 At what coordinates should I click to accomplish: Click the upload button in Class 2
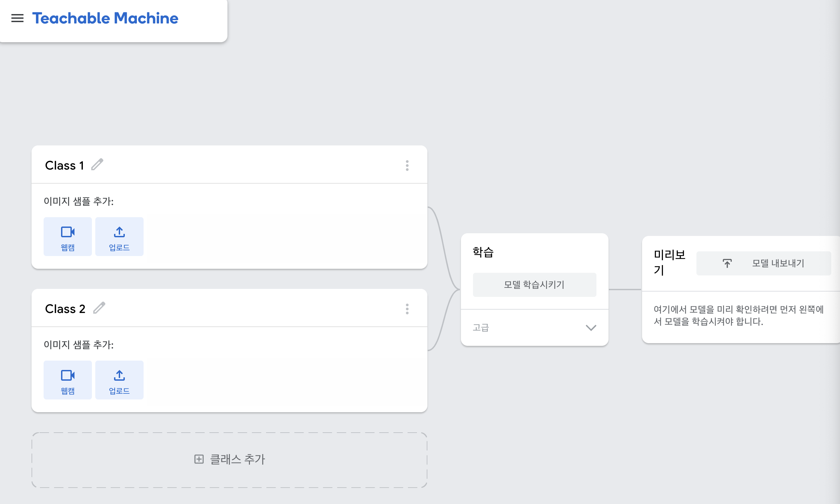click(119, 380)
